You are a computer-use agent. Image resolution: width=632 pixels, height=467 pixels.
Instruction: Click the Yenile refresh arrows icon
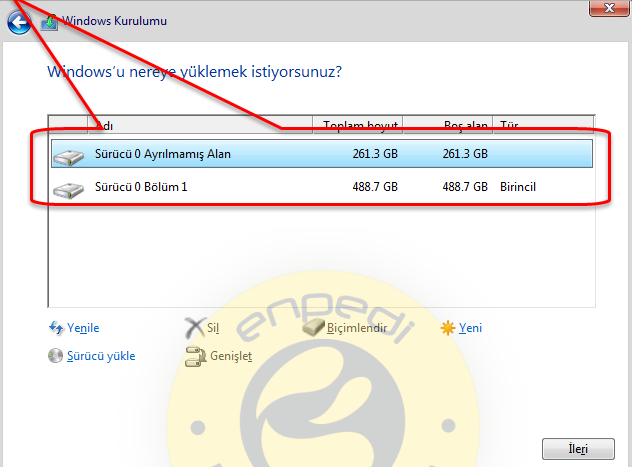[x=56, y=328]
